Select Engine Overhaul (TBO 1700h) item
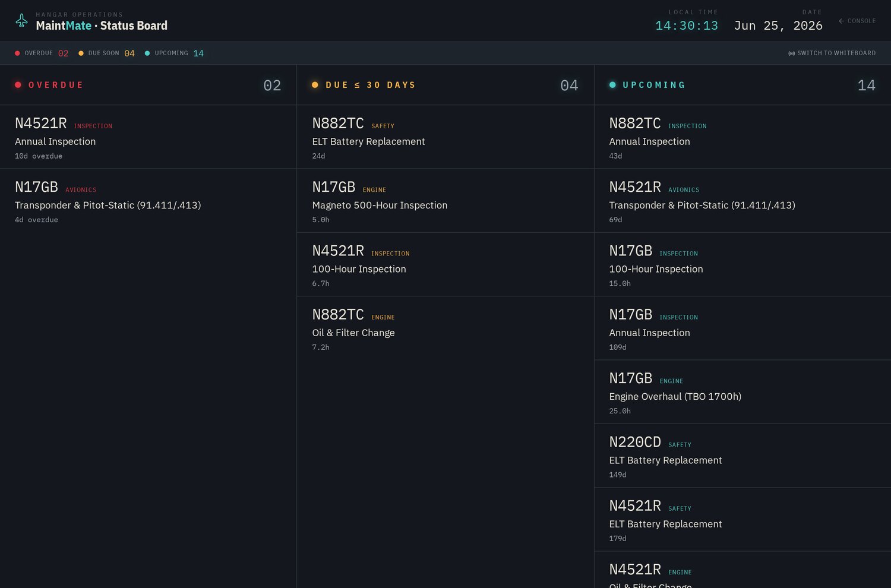 tap(742, 392)
